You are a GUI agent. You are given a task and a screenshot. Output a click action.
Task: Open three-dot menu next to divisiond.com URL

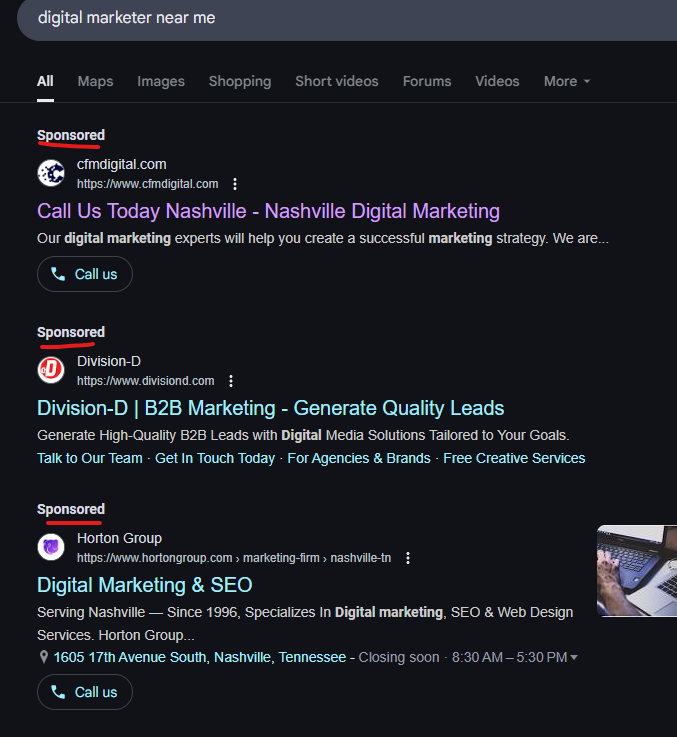(231, 381)
